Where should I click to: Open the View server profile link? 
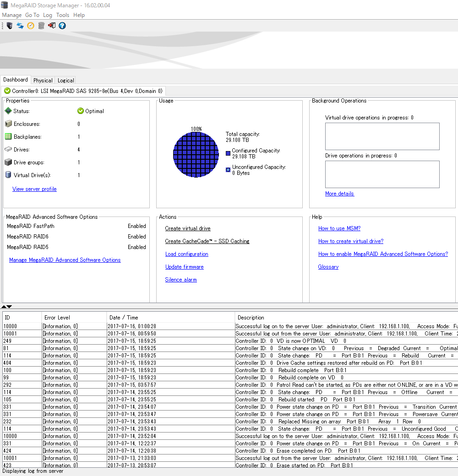point(34,189)
